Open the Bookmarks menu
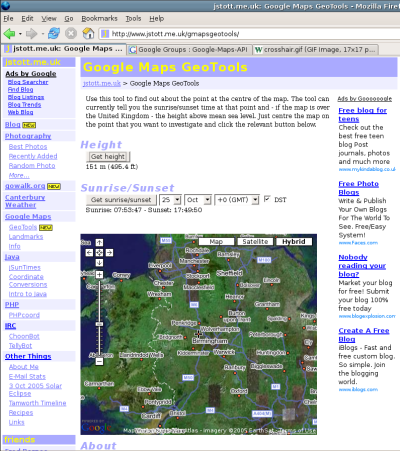The image size is (400, 451). point(99,18)
